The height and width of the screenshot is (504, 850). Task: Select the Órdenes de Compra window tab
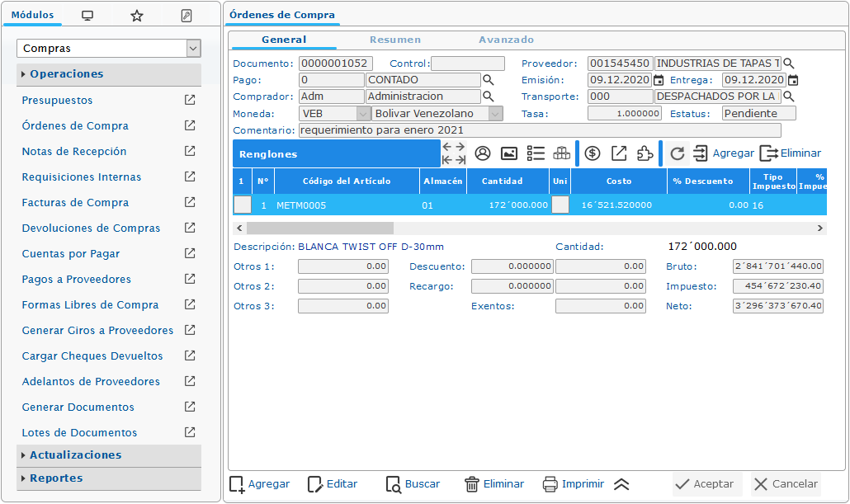282,15
